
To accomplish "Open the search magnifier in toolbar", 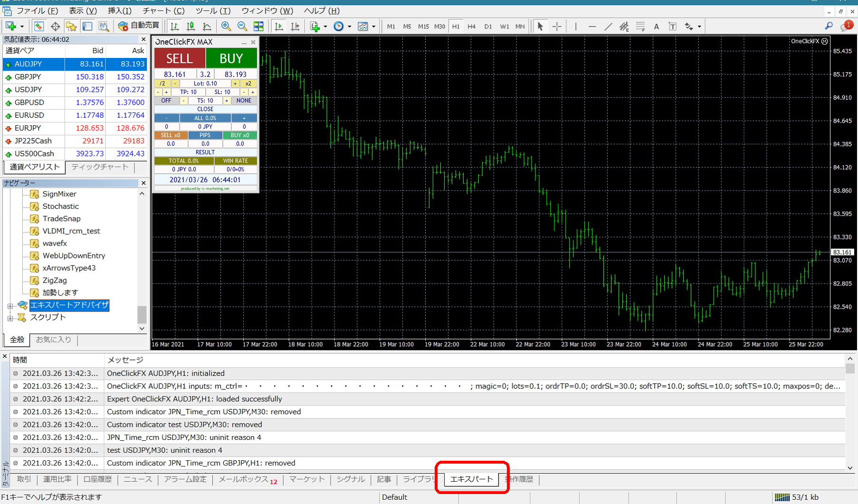I will (x=829, y=27).
